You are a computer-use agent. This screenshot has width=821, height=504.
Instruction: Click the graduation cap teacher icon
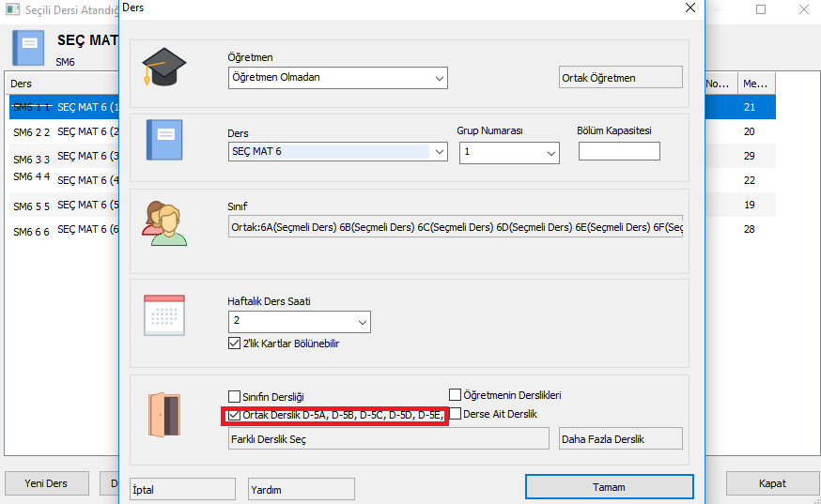[x=163, y=67]
